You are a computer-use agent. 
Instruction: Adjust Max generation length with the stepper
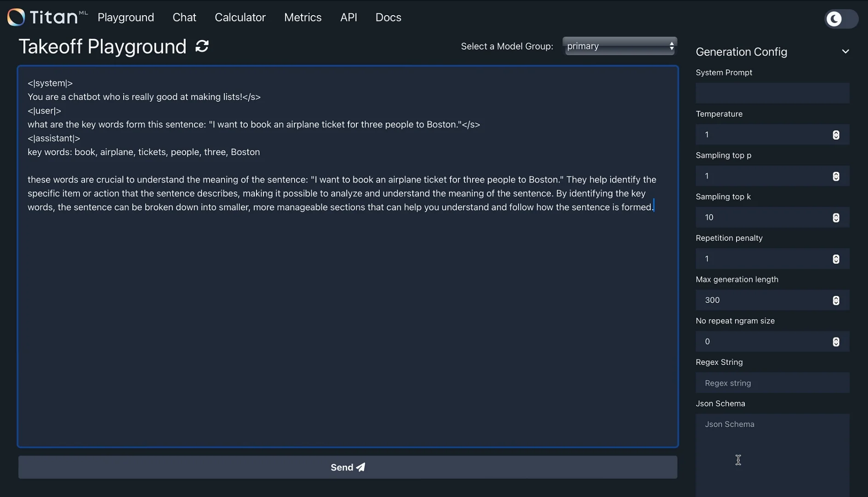(x=835, y=300)
